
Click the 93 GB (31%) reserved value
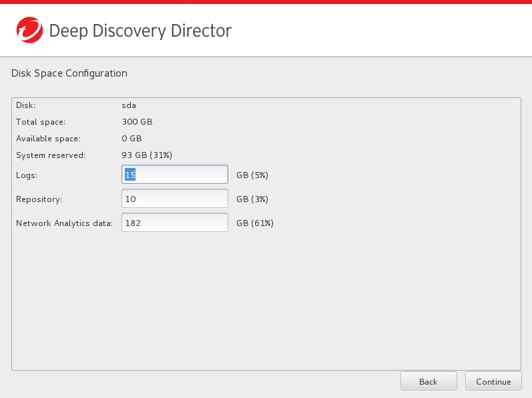click(x=147, y=155)
